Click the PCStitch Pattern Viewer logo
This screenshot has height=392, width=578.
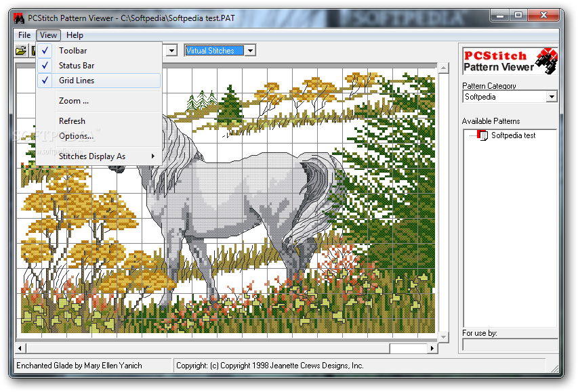(x=510, y=61)
